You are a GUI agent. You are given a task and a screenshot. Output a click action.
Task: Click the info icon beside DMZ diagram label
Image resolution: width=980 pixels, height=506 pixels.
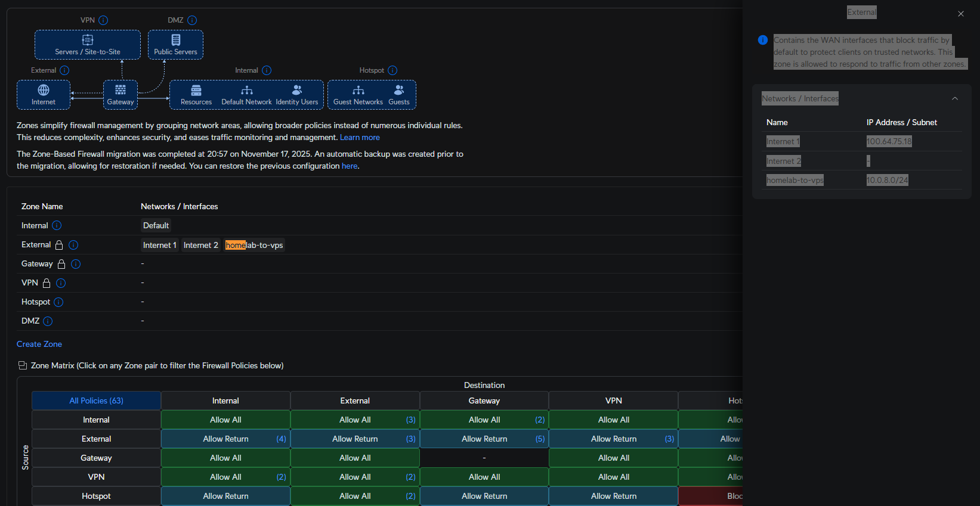click(x=192, y=20)
